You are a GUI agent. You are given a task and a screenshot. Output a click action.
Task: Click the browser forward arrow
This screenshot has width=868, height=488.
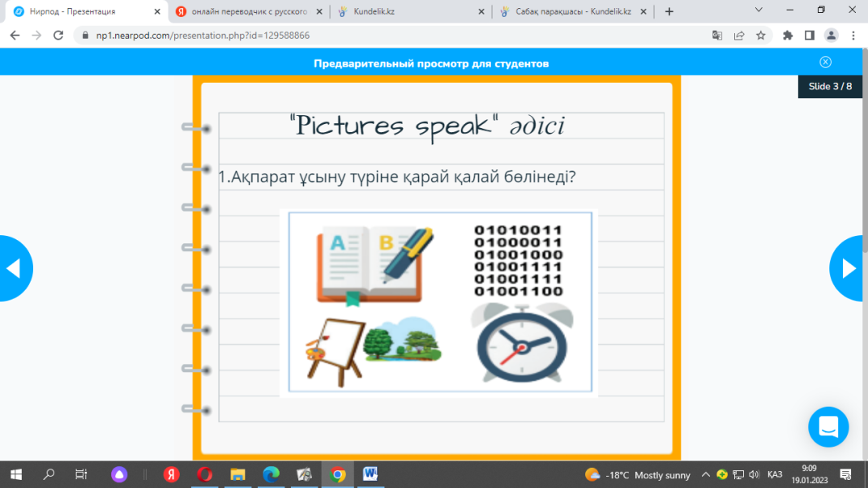click(x=36, y=36)
